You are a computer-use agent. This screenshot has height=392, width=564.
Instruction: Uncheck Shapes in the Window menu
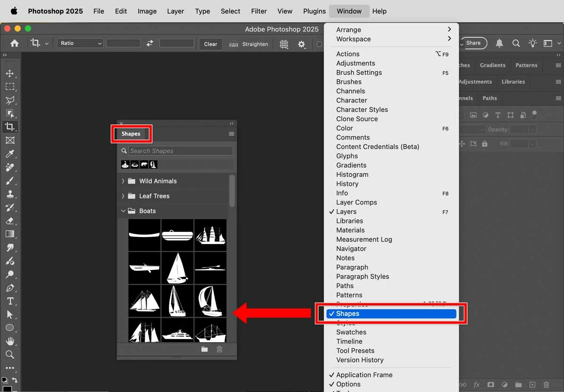[391, 314]
